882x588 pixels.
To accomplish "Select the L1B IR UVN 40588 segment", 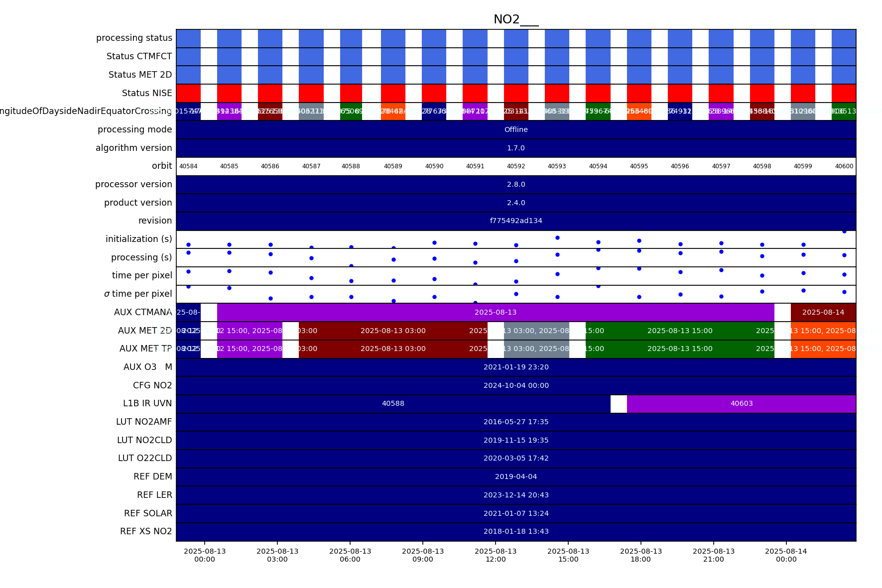I will click(393, 404).
